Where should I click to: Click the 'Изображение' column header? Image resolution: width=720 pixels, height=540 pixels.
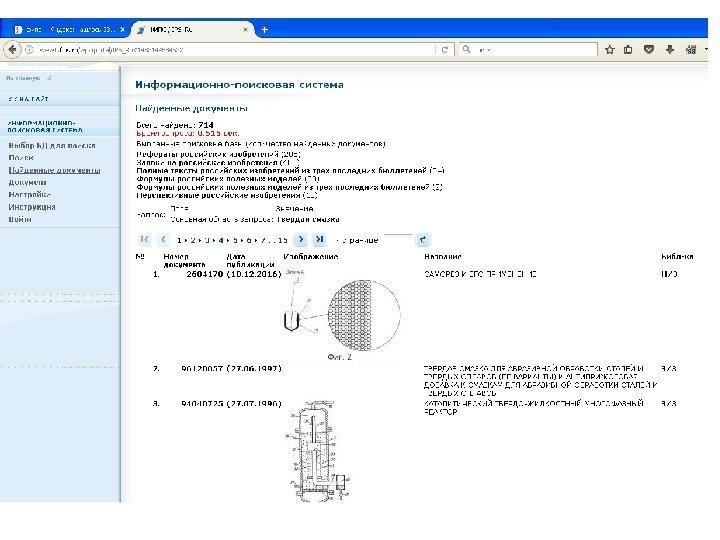click(311, 257)
